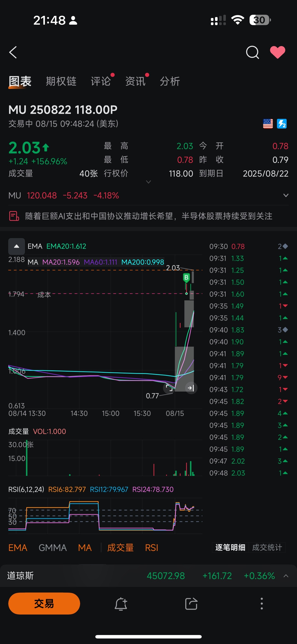Tap the MA200:0.998 legend label
Viewport: 297px width, 644px height.
(143, 262)
